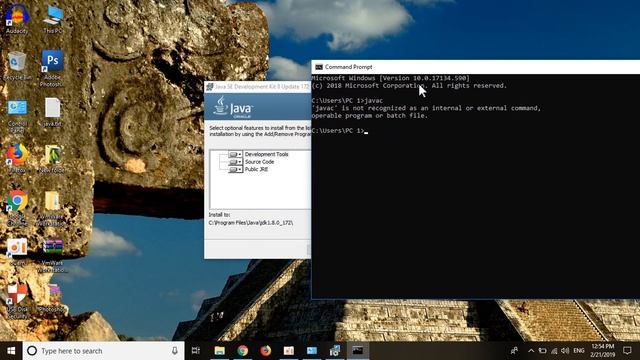
Task: Select the java.txt file on desktop
Action: (53, 112)
